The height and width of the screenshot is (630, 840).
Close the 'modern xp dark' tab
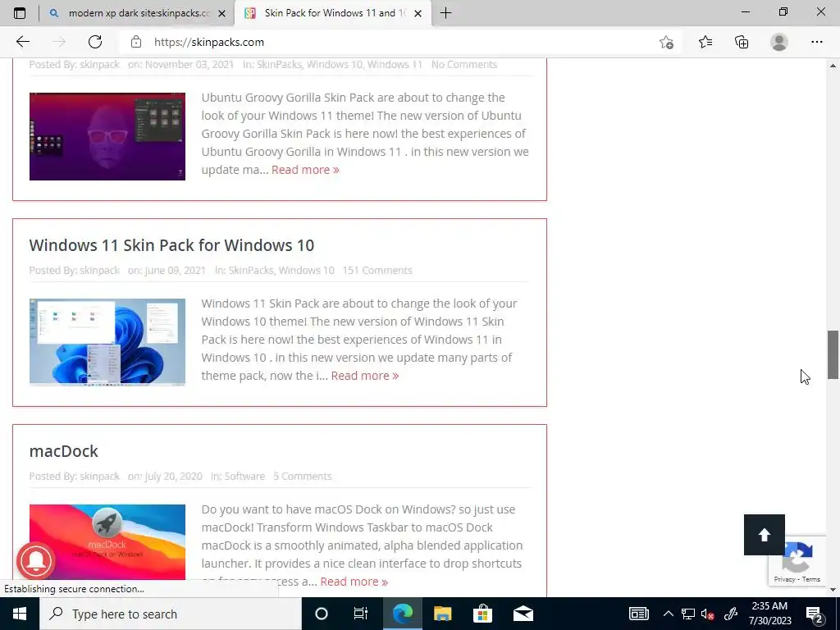pos(221,13)
